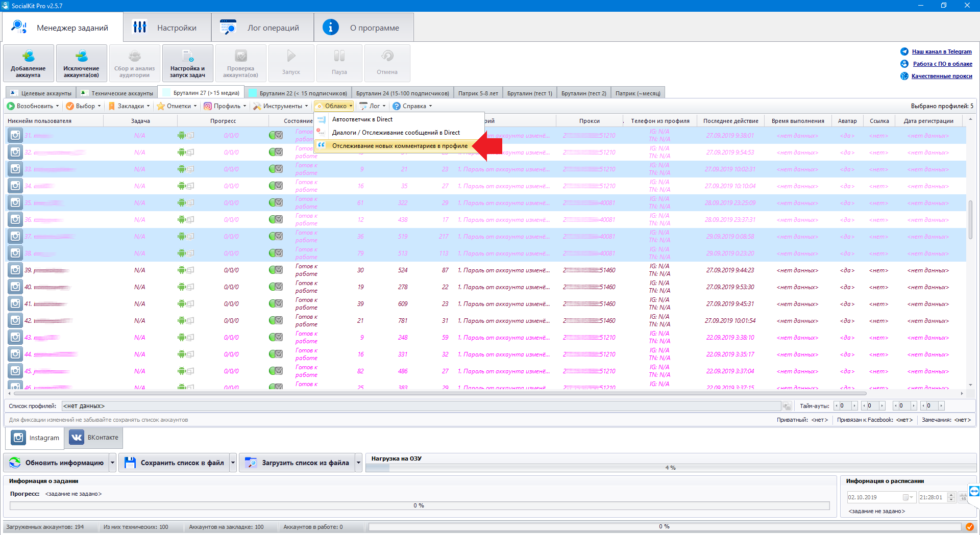Toggle the state switch in row 37
The width and height of the screenshot is (980, 535).
pyautogui.click(x=276, y=236)
